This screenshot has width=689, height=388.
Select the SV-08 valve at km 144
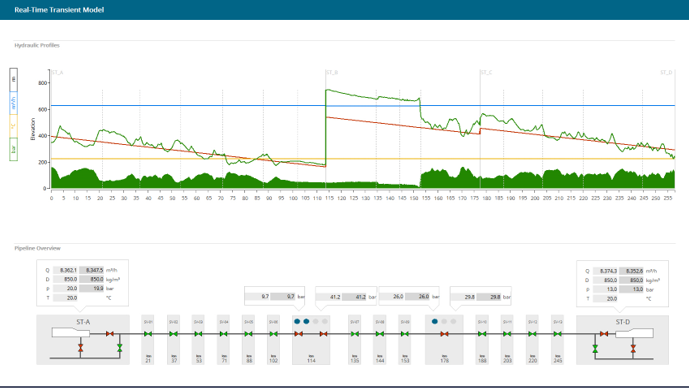[380, 334]
